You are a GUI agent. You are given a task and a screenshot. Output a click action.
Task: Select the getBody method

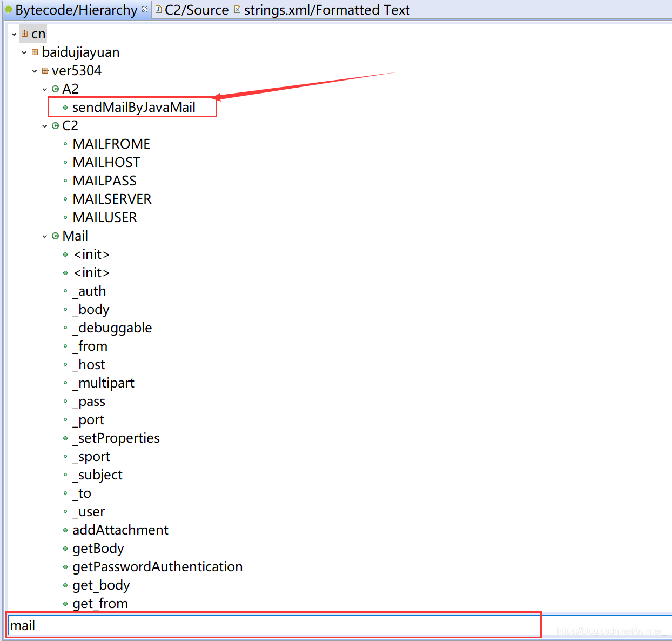(98, 548)
